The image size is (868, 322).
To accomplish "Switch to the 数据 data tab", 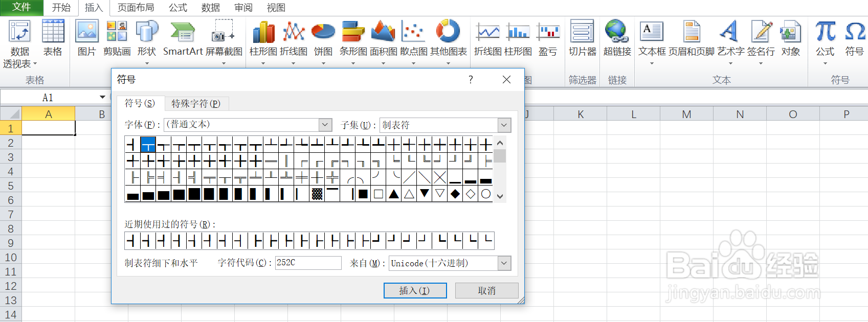I will tap(211, 8).
